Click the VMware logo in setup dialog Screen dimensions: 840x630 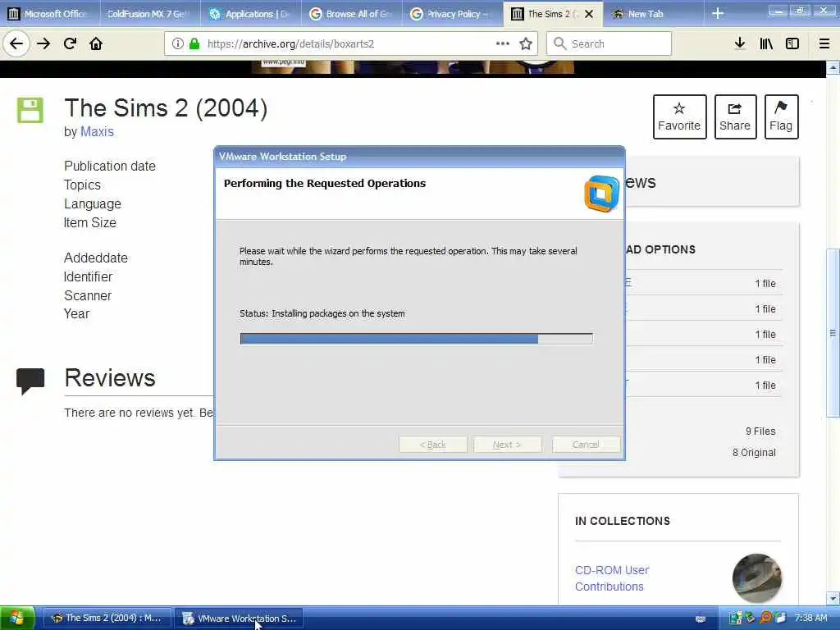[x=601, y=194]
